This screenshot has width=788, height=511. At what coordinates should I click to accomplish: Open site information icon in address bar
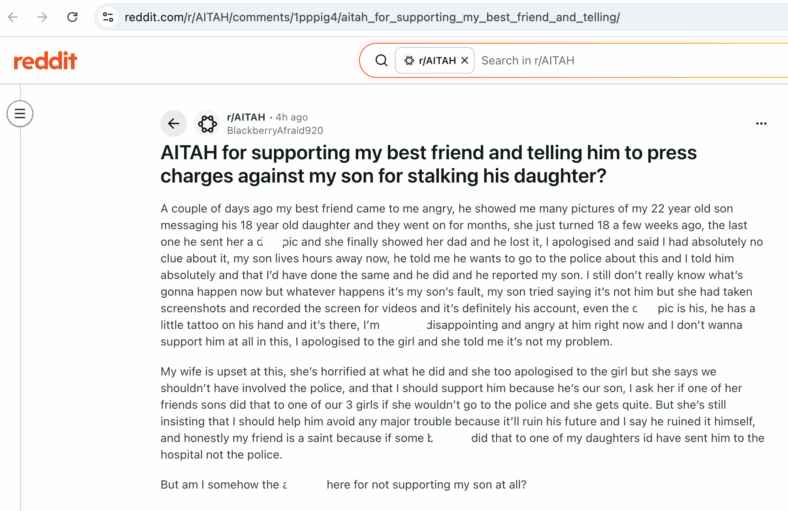click(x=108, y=17)
